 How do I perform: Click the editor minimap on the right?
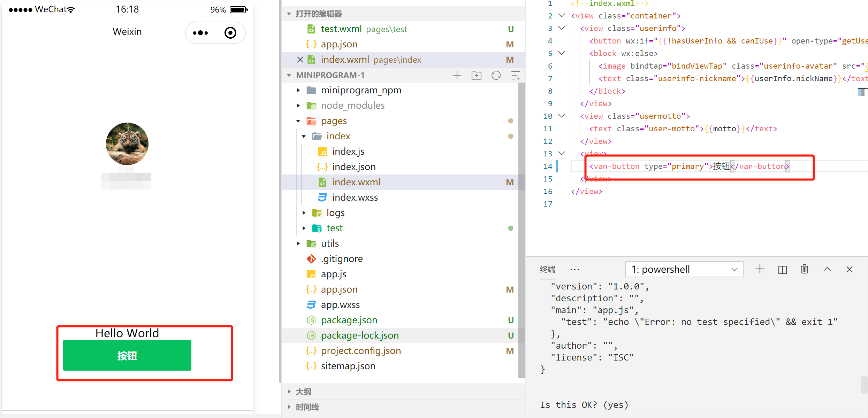click(862, 92)
